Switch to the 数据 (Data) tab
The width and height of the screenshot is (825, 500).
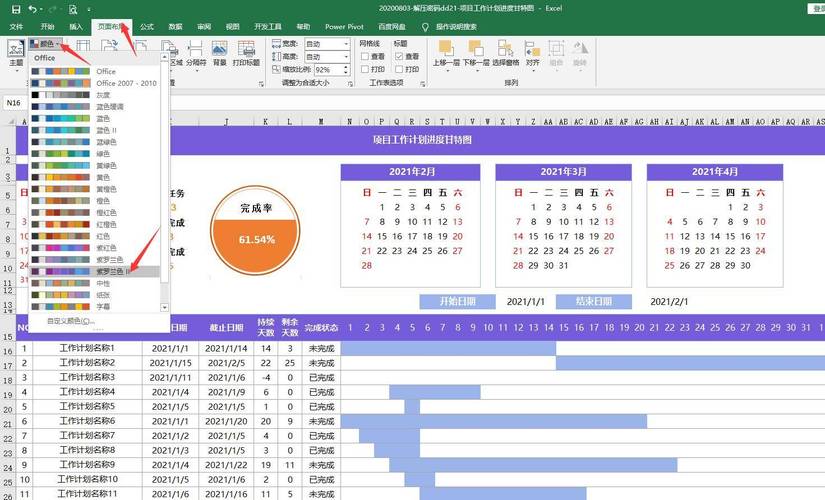(175, 27)
